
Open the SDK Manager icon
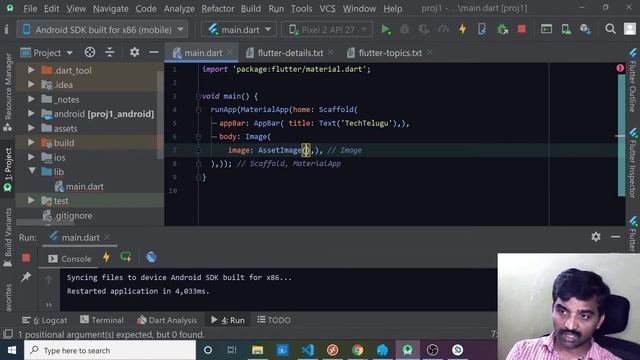pyautogui.click(x=585, y=29)
